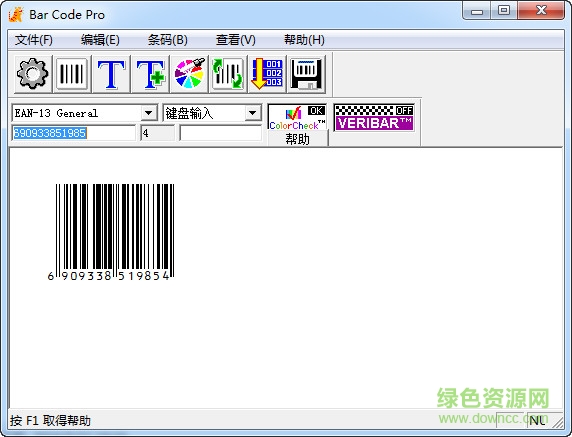The width and height of the screenshot is (572, 437).
Task: Open the 编辑(E) menu
Action: point(100,40)
